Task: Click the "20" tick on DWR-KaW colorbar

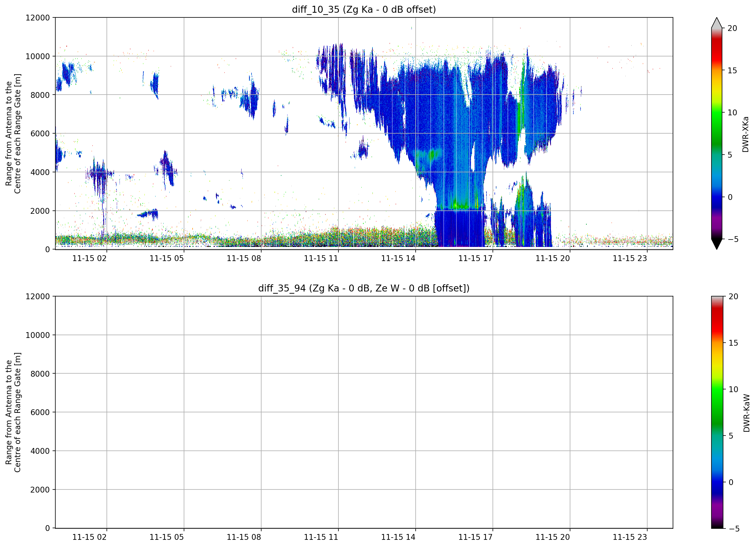Action: 733,296
